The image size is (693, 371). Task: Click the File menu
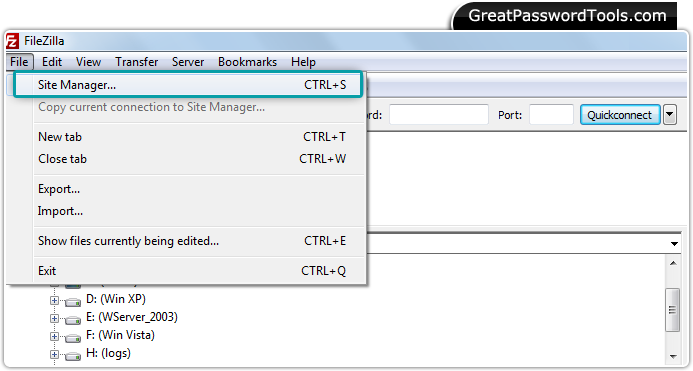pos(19,62)
